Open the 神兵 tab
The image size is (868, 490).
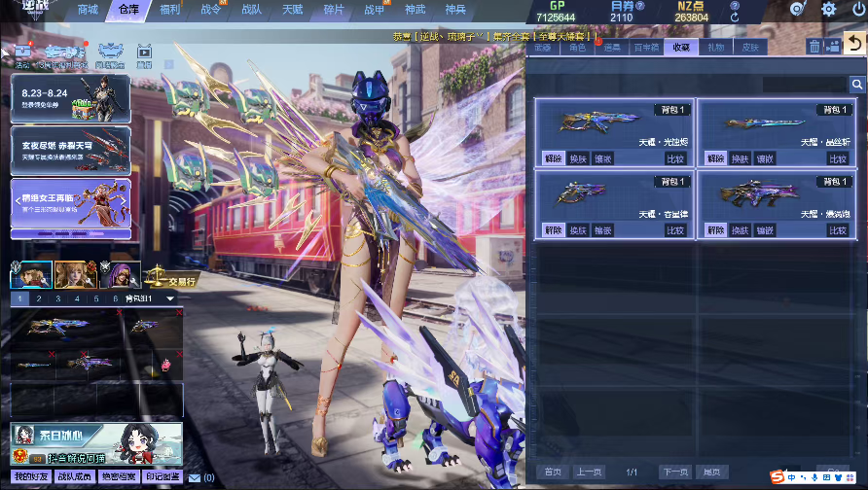click(455, 10)
